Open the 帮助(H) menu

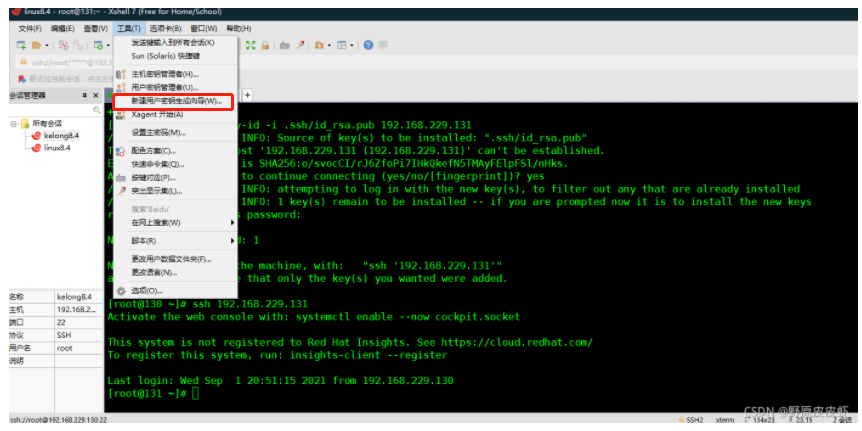coord(239,29)
